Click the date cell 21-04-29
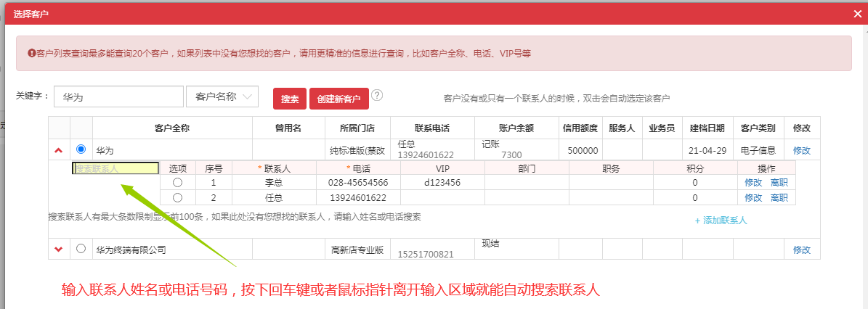Screen dimensions: 868x309 click(x=707, y=150)
